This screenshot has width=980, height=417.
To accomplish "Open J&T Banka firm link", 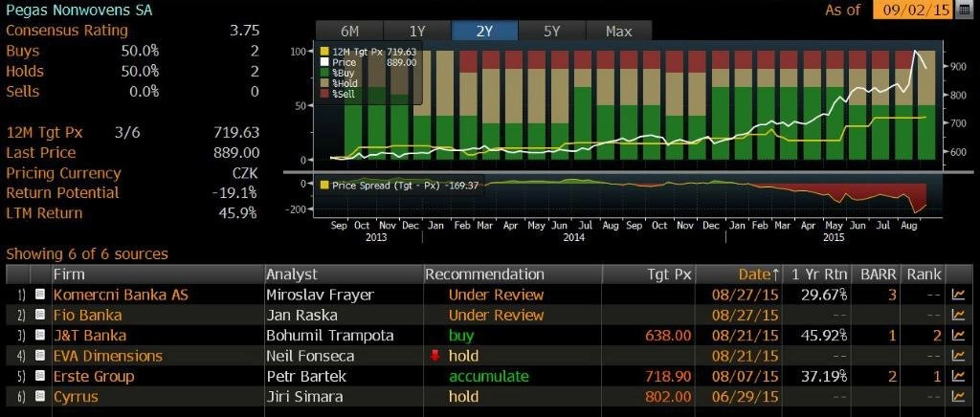I will coord(90,336).
